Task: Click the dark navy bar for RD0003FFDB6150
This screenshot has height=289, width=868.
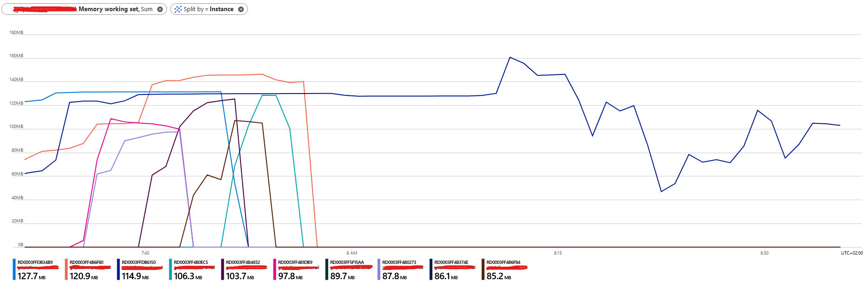Action: tap(117, 270)
